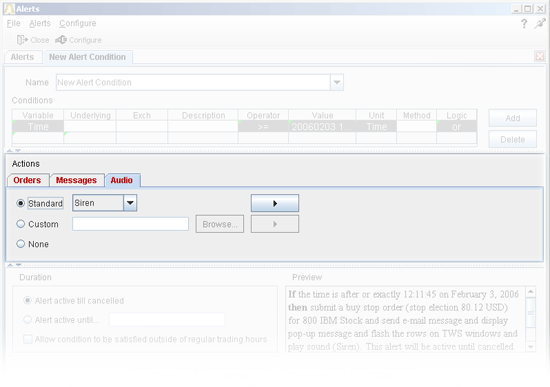Select the Custom audio radio button
This screenshot has width=550, height=387.
21,224
